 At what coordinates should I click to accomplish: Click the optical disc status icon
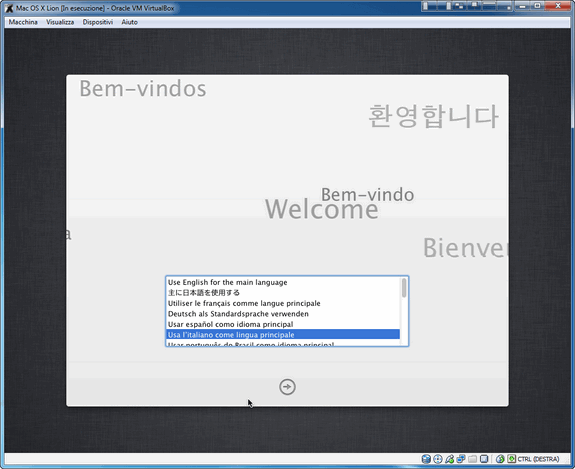click(437, 459)
